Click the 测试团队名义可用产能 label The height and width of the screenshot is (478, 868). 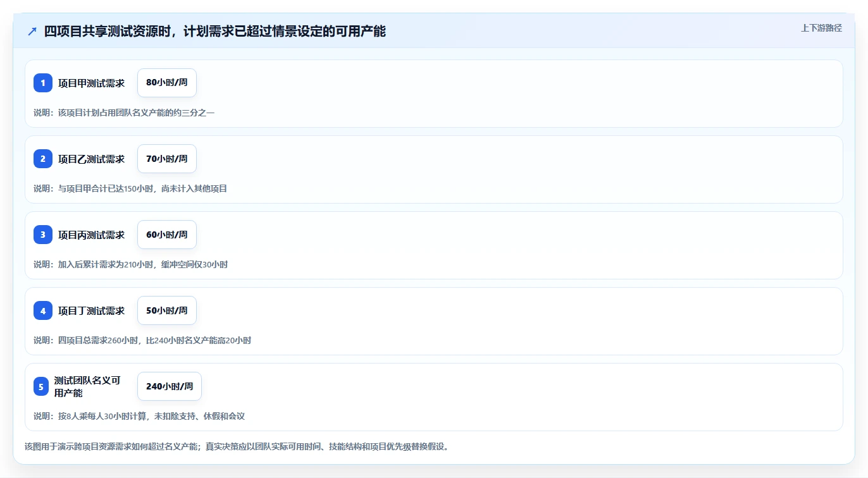coord(87,386)
